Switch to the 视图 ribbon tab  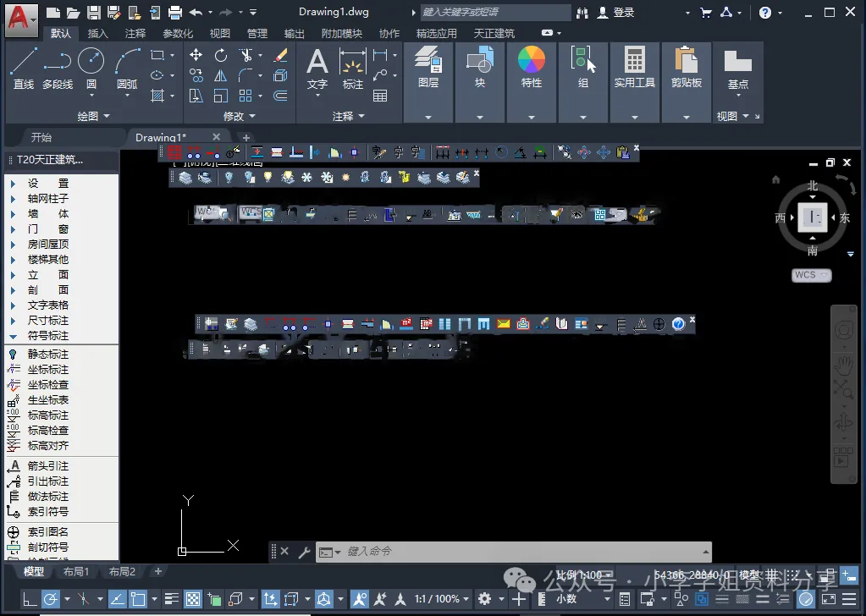(x=220, y=34)
